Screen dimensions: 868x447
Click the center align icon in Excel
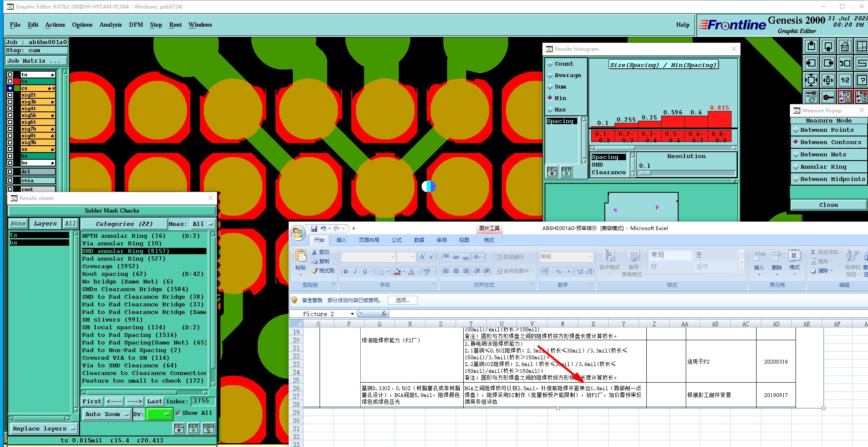tap(456, 271)
